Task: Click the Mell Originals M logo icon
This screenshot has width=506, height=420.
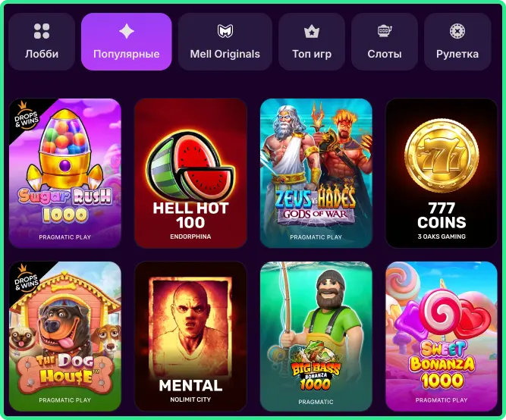Action: click(225, 31)
